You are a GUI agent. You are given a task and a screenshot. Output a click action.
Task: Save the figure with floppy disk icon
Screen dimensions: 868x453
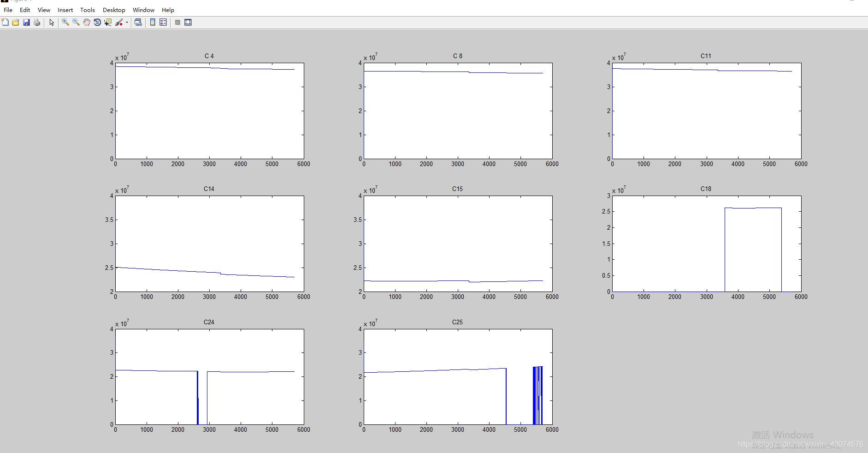pyautogui.click(x=26, y=22)
